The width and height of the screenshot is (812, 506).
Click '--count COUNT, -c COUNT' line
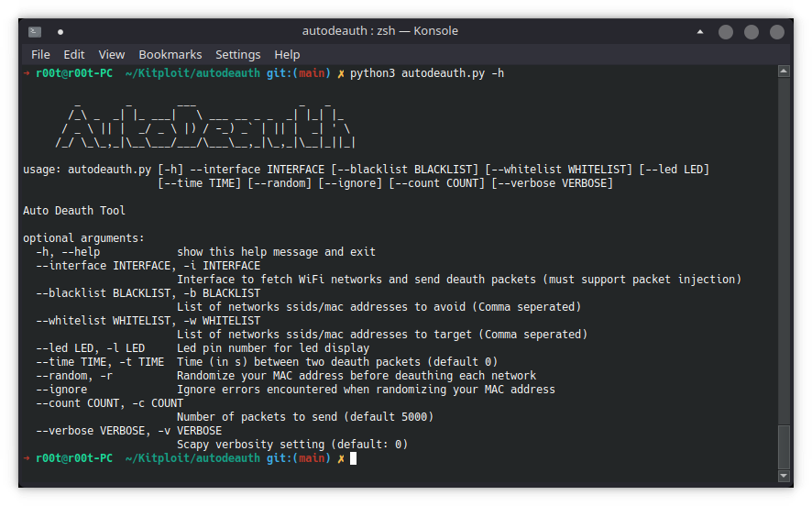coord(109,403)
